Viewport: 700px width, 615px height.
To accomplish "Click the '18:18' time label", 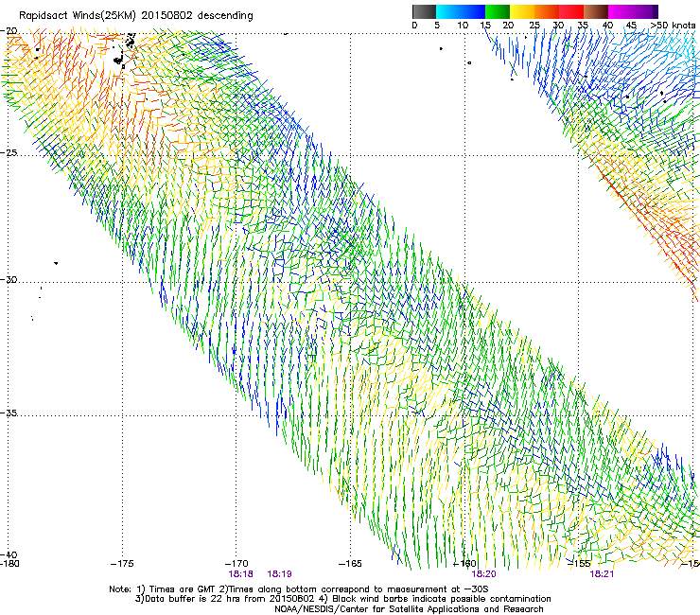I will pyautogui.click(x=240, y=574).
